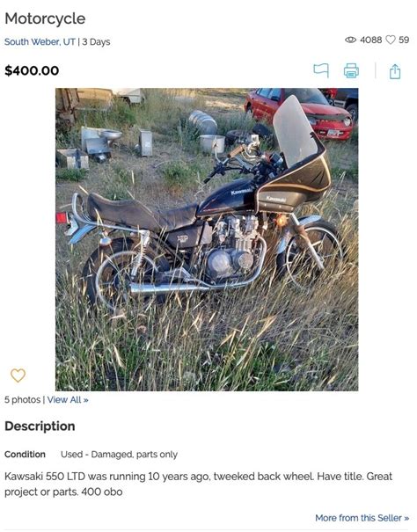This screenshot has width=417, height=532.
Task: Click the 5 photos label
Action: pyautogui.click(x=22, y=400)
